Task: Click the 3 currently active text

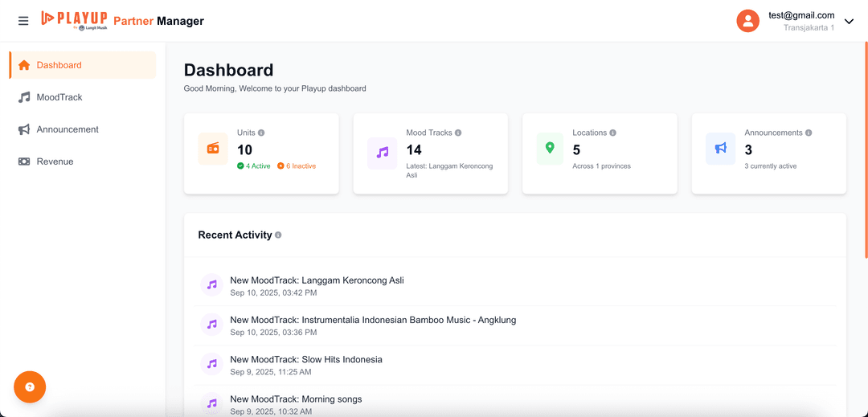Action: point(771,166)
